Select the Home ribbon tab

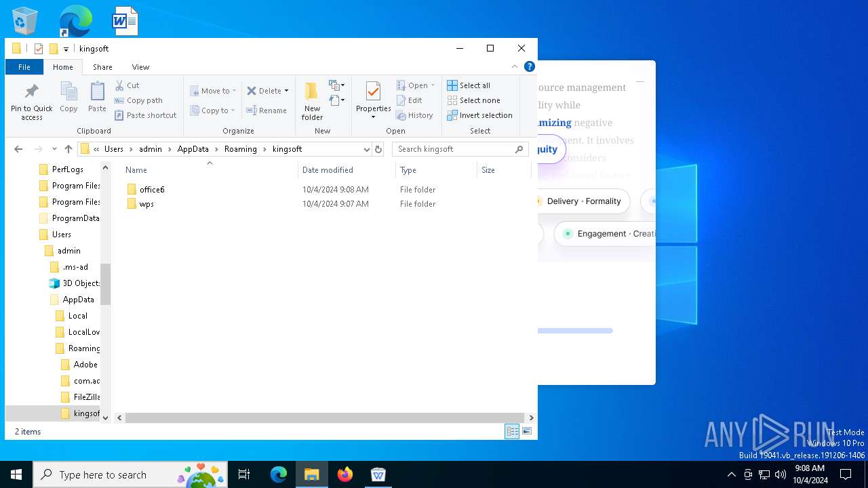pyautogui.click(x=63, y=67)
